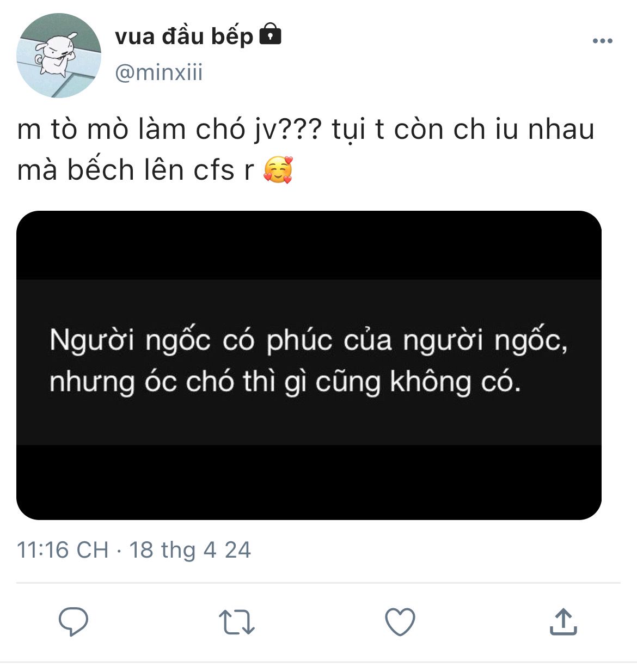Tap the top black band of the image
This screenshot has width=637, height=672.
click(309, 245)
